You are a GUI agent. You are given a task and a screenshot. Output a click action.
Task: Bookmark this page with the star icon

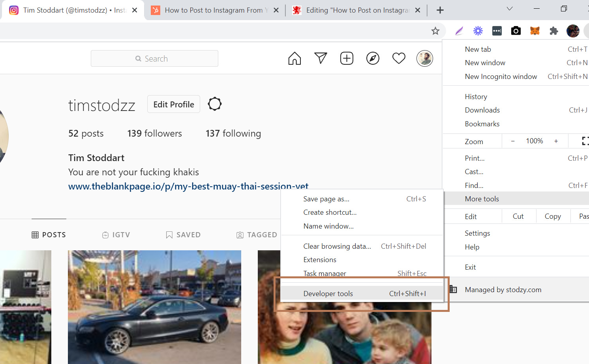coord(435,31)
